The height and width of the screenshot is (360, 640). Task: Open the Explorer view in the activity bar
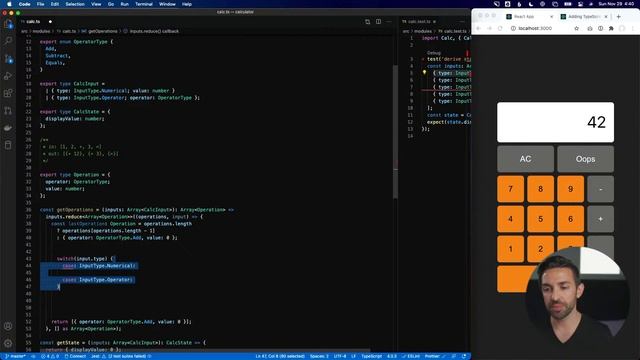pyautogui.click(x=8, y=24)
